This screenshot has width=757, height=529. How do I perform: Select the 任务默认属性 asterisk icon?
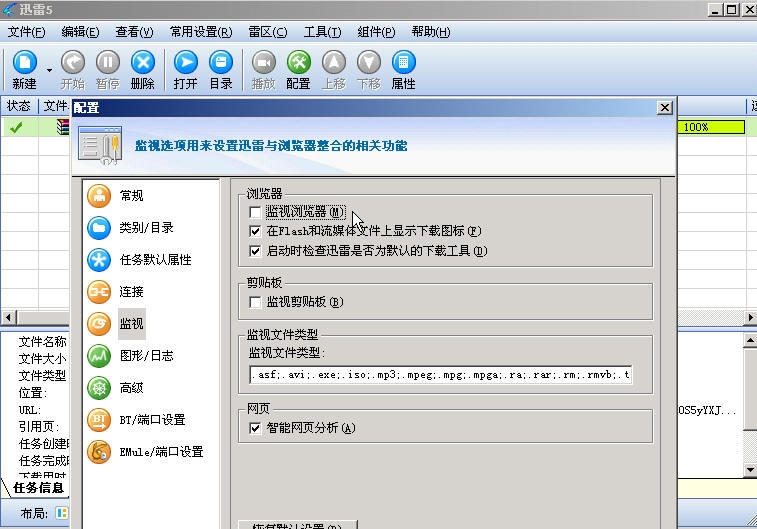point(99,260)
